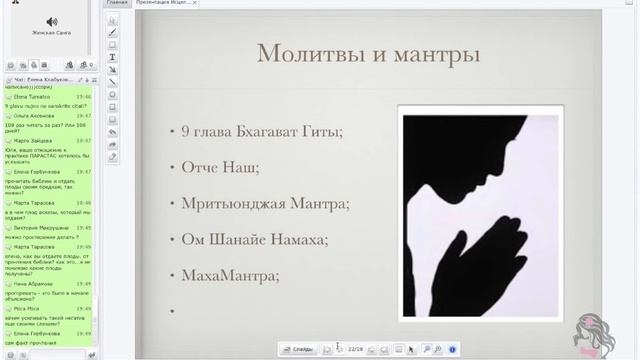Select the arrow drawing tool
Screen dimensions: 640x360
pyautogui.click(x=113, y=70)
